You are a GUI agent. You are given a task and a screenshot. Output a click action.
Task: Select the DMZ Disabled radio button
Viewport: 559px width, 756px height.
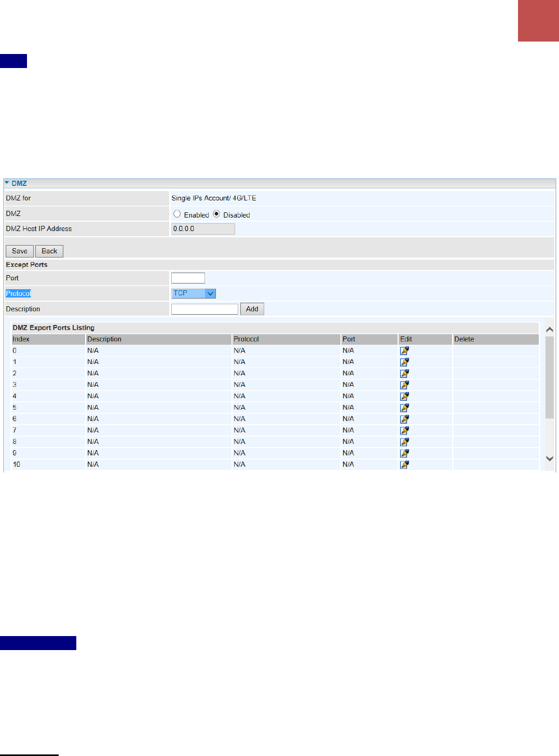pyautogui.click(x=216, y=214)
